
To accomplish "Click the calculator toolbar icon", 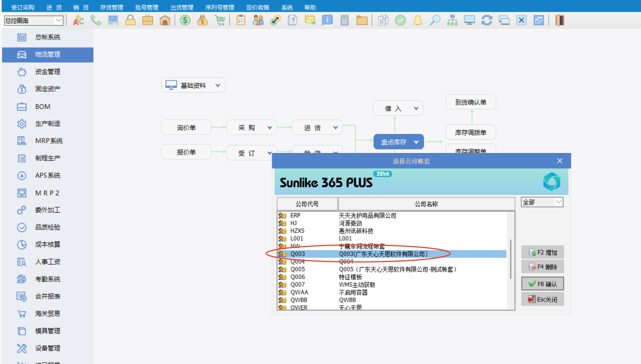I will (x=345, y=20).
